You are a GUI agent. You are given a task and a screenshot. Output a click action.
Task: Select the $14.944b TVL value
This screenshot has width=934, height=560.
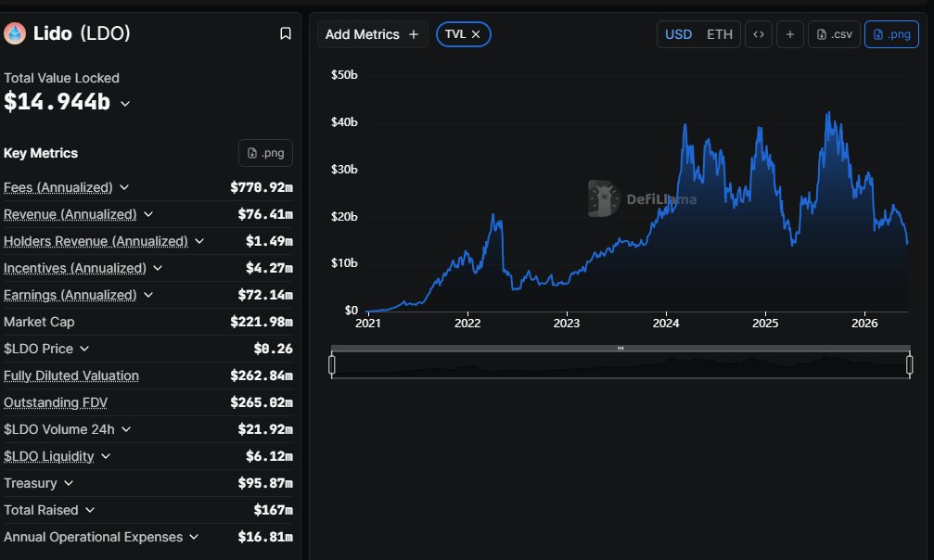click(x=58, y=102)
